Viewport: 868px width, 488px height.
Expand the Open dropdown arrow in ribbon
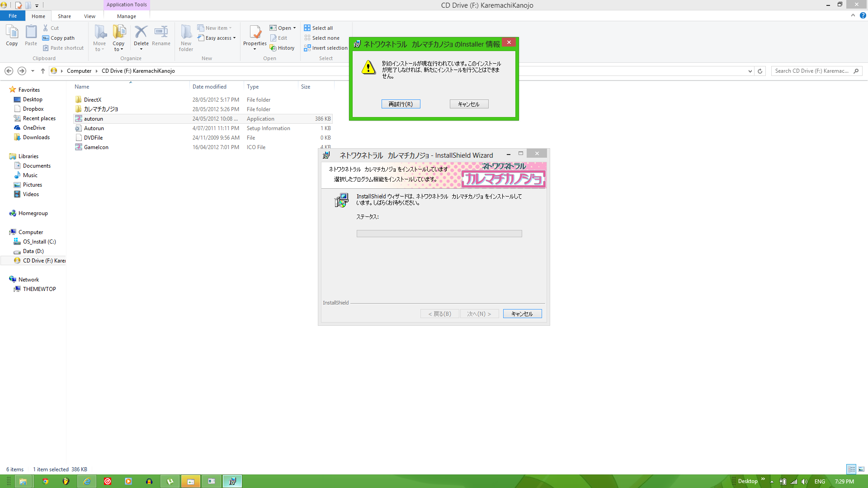click(294, 28)
